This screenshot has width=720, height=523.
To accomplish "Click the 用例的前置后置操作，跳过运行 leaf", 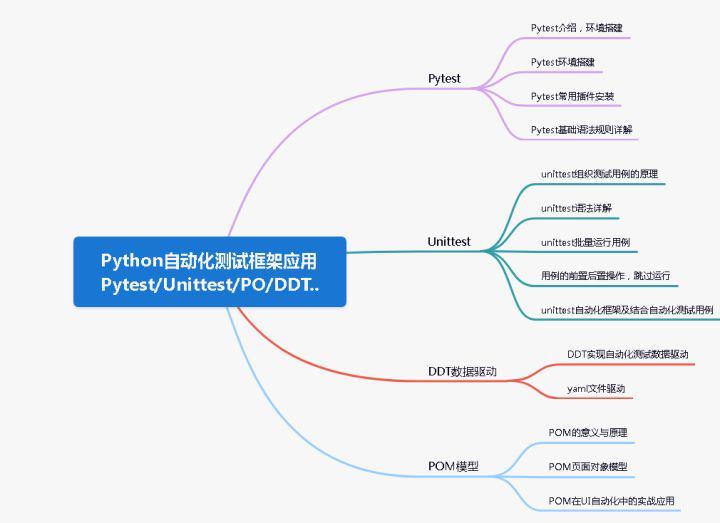I will click(606, 276).
